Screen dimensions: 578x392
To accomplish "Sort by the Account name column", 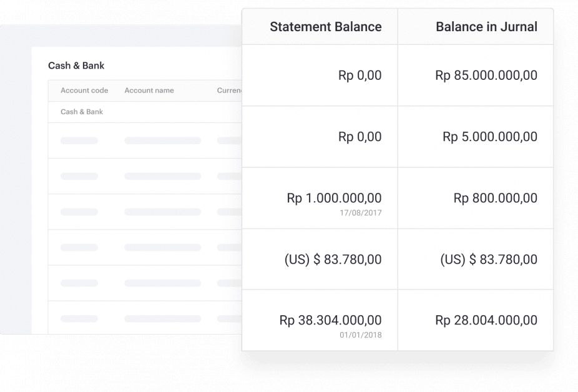I will [x=149, y=91].
